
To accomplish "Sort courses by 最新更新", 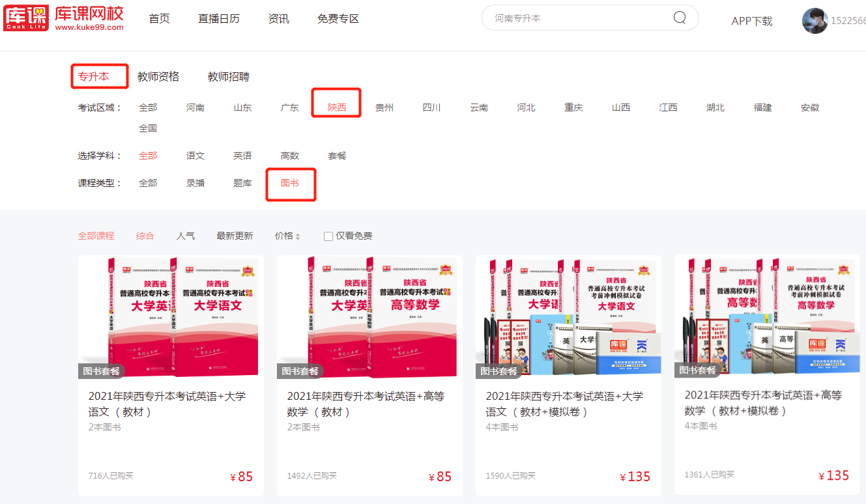I will (235, 236).
